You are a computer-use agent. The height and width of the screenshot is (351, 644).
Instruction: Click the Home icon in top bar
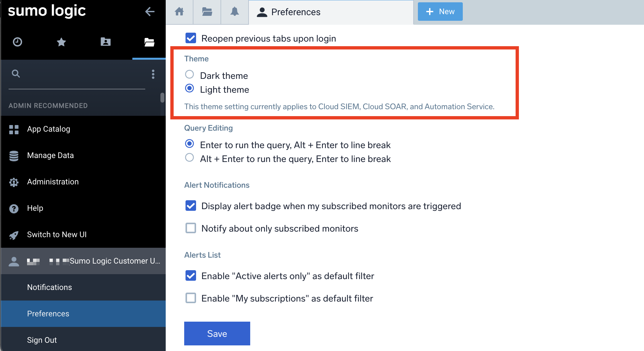pos(179,12)
